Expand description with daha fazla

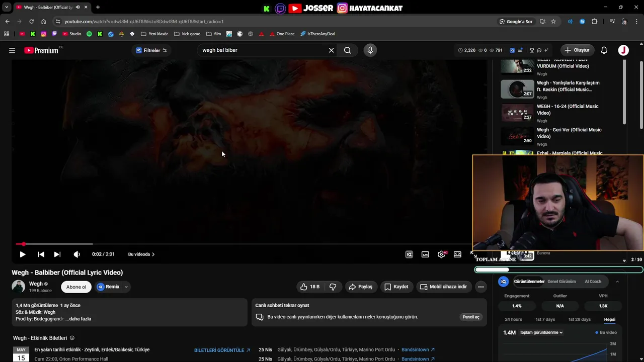pyautogui.click(x=78, y=319)
